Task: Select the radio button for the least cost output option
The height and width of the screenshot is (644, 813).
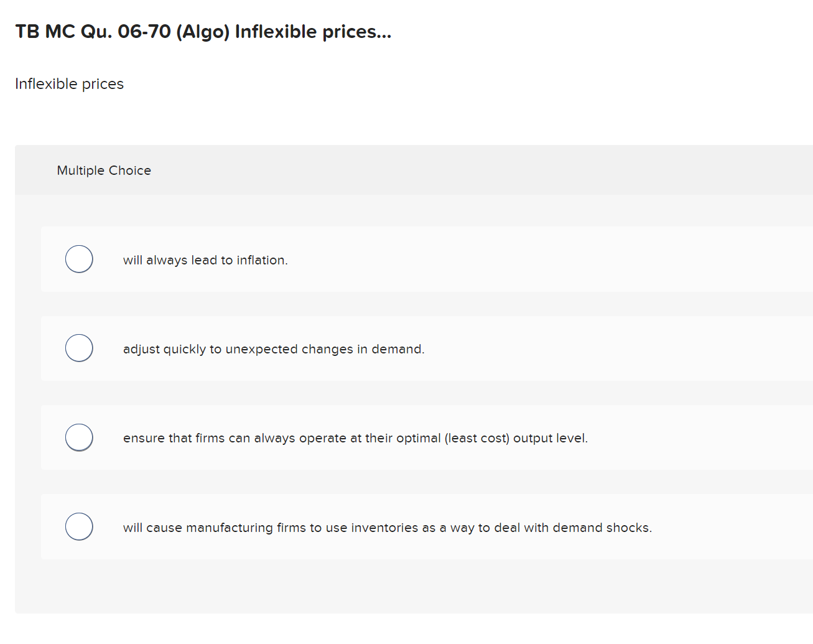Action: [79, 437]
